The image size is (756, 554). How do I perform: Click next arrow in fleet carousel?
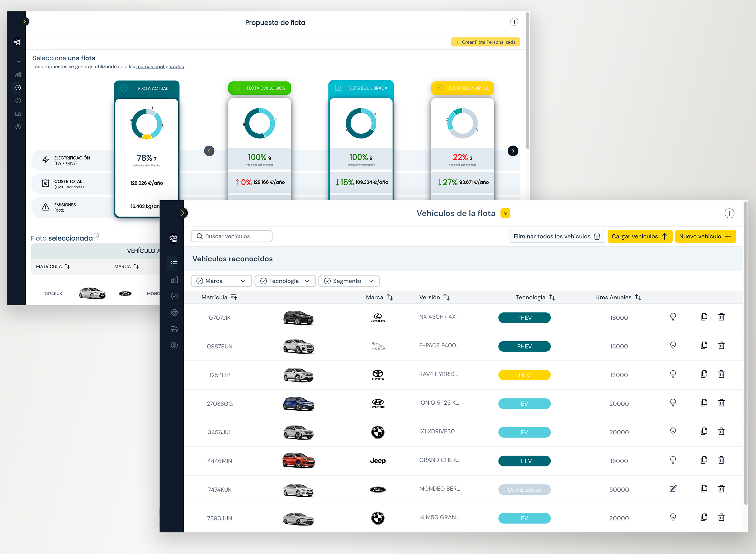point(513,151)
